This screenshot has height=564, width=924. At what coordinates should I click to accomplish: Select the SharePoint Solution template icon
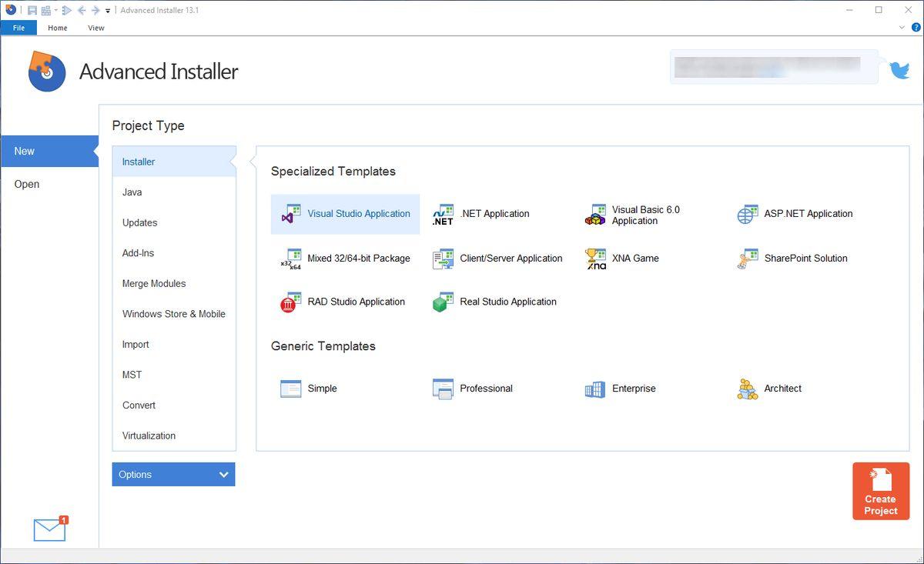coord(747,259)
